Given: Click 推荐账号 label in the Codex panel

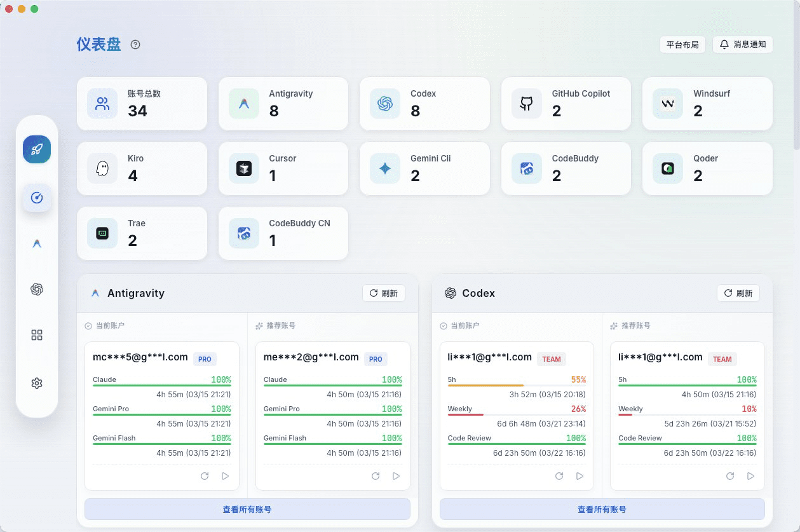Looking at the screenshot, I should point(635,325).
